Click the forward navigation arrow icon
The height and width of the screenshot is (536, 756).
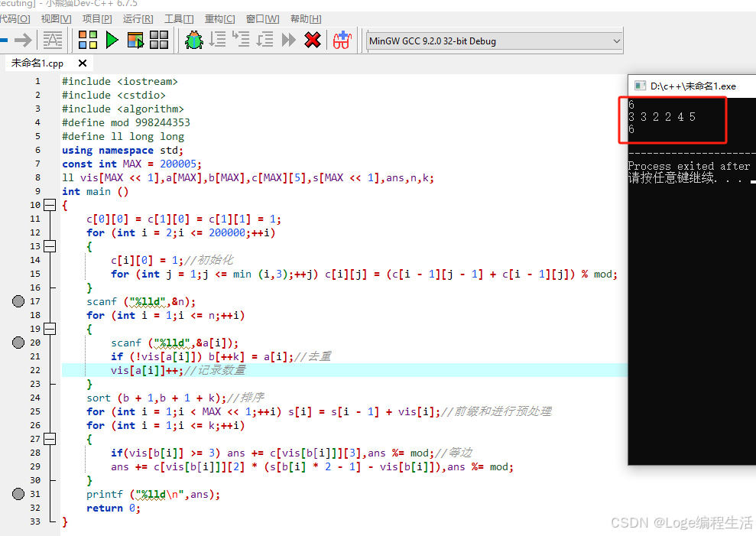tap(23, 40)
